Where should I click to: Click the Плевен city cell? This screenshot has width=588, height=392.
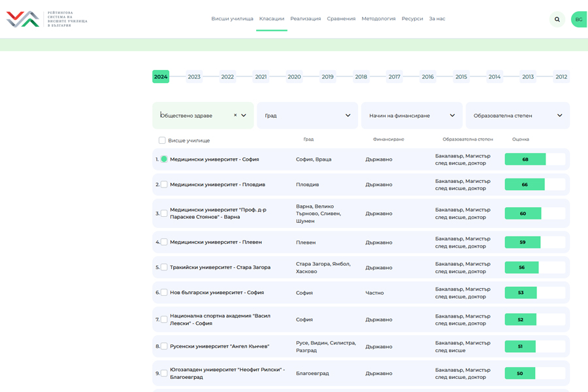pyautogui.click(x=306, y=242)
